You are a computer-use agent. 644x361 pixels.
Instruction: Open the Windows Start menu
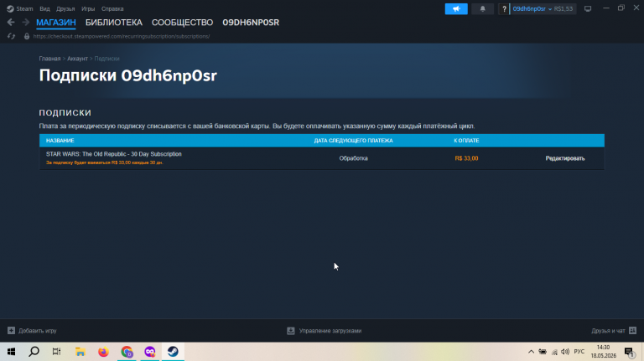(11, 352)
